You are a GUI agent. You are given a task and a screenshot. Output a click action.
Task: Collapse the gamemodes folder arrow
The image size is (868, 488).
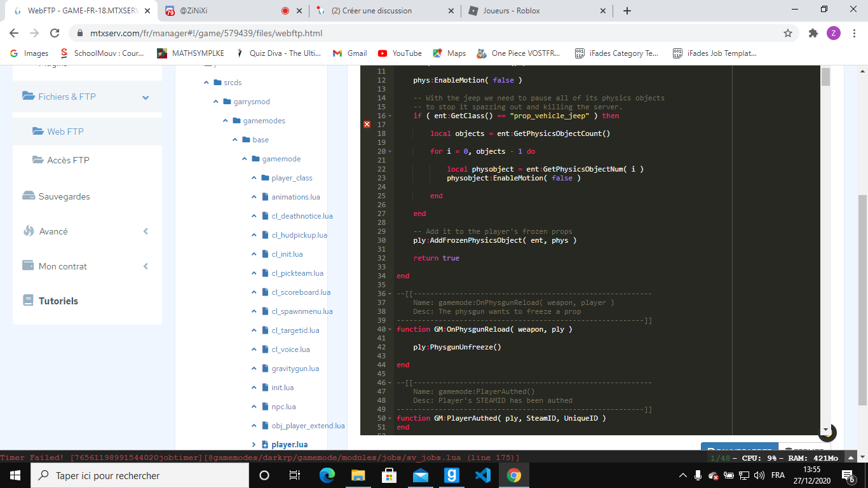(x=226, y=121)
